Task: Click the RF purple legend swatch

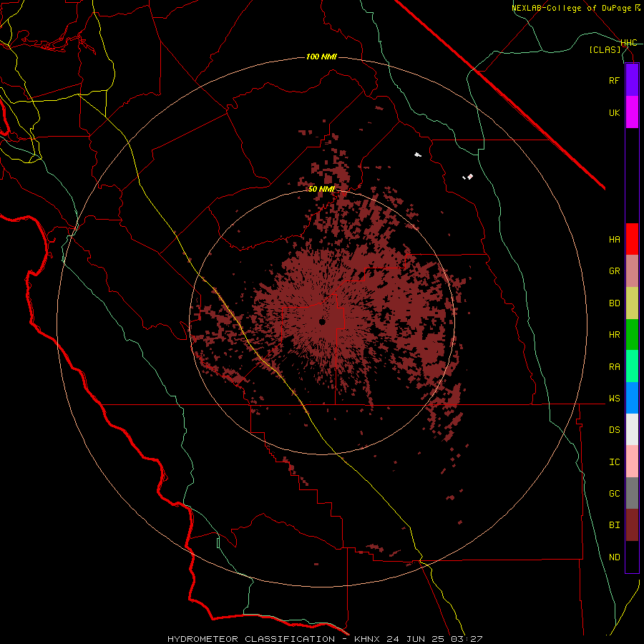Action: [632, 80]
